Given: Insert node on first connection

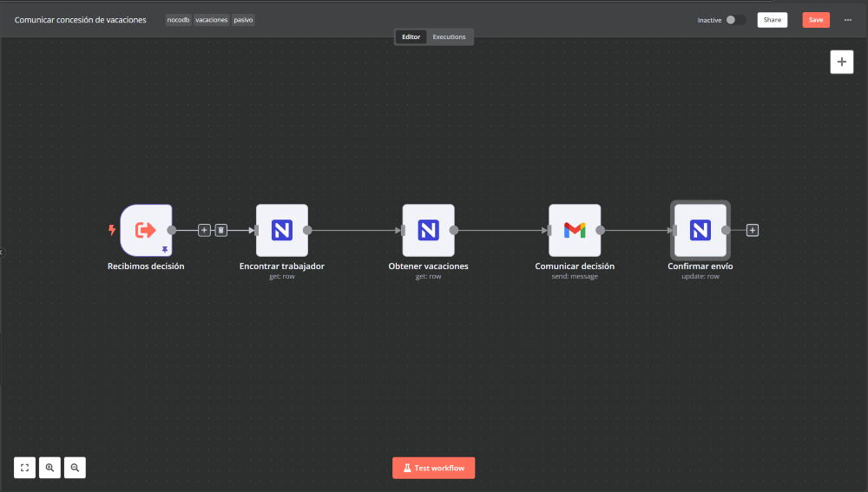Looking at the screenshot, I should (204, 230).
